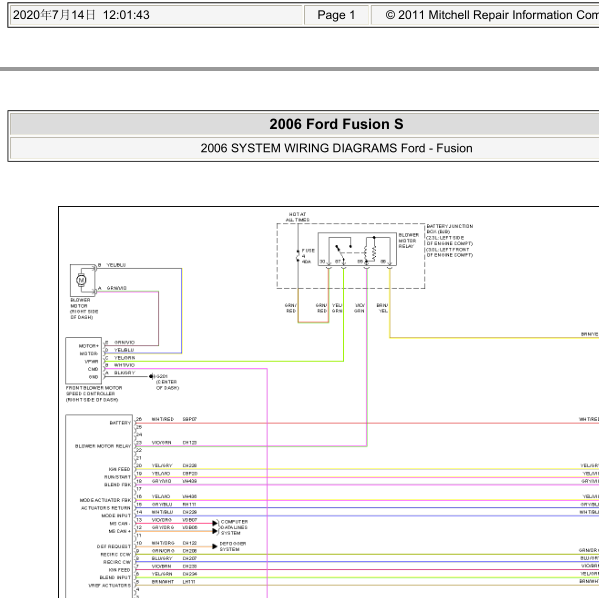Click the 'WHT/VIO' wire label at pin B
This screenshot has height=598, width=599.
tap(124, 365)
